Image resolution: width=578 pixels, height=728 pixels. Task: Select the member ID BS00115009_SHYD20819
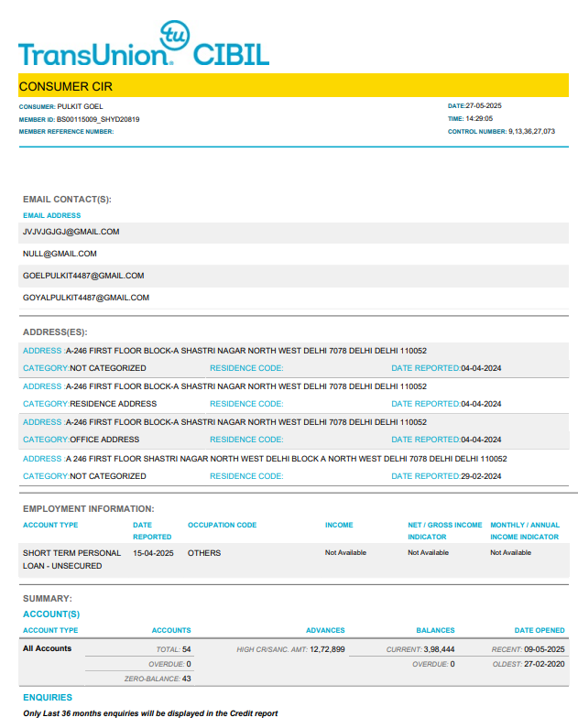(x=98, y=119)
